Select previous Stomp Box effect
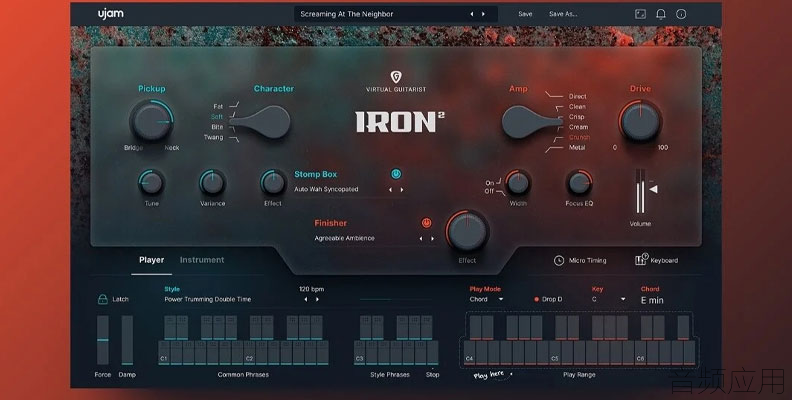The image size is (792, 400). click(390, 190)
